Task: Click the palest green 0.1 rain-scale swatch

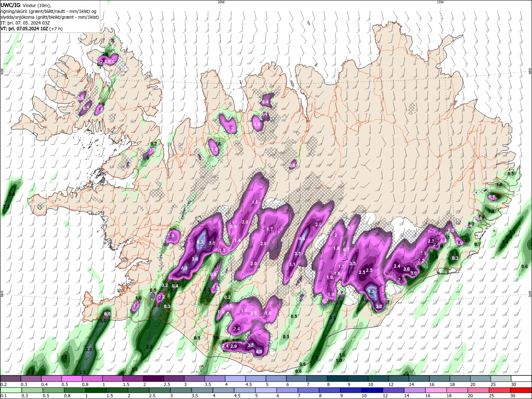Action: (x=11, y=390)
